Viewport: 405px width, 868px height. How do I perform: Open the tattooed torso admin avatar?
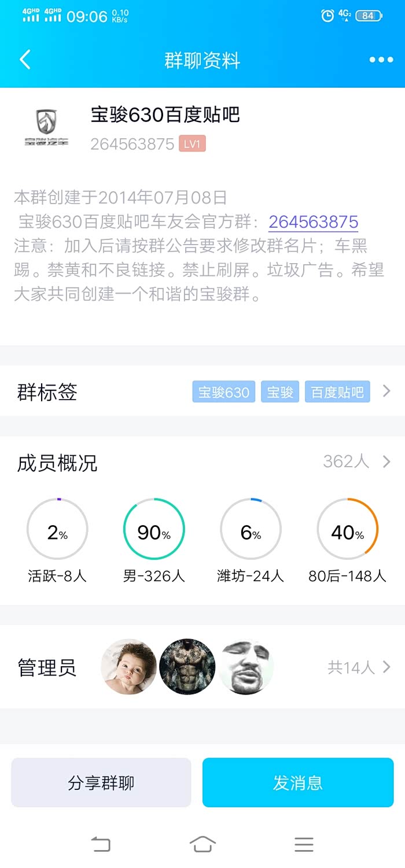tap(187, 667)
